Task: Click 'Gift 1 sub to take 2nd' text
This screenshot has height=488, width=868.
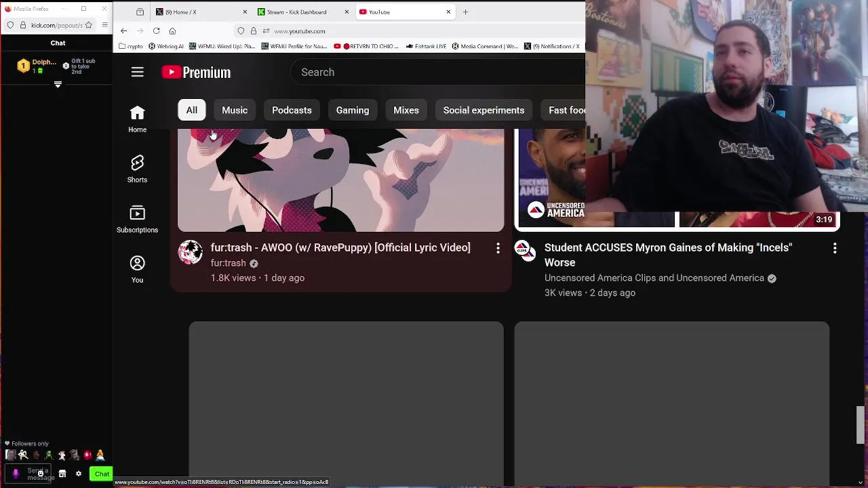Action: (x=83, y=66)
